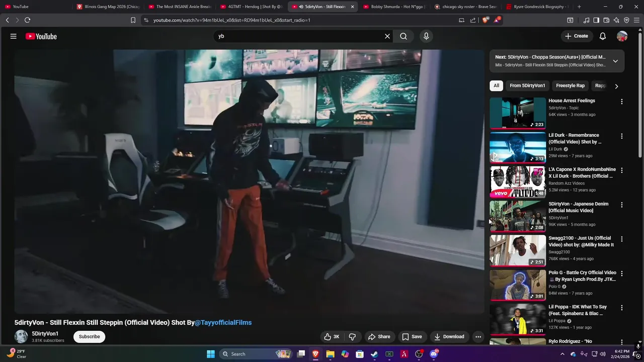Viewport: 644px width, 362px height.
Task: Open options for Japanese Denim video
Action: pos(621,205)
